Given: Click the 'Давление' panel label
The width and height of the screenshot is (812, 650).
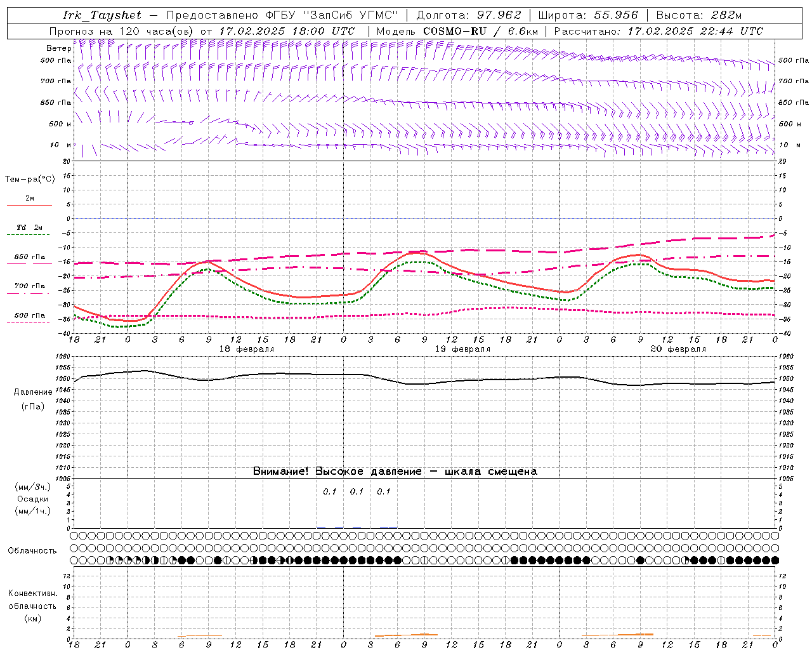Looking at the screenshot, I should (33, 392).
